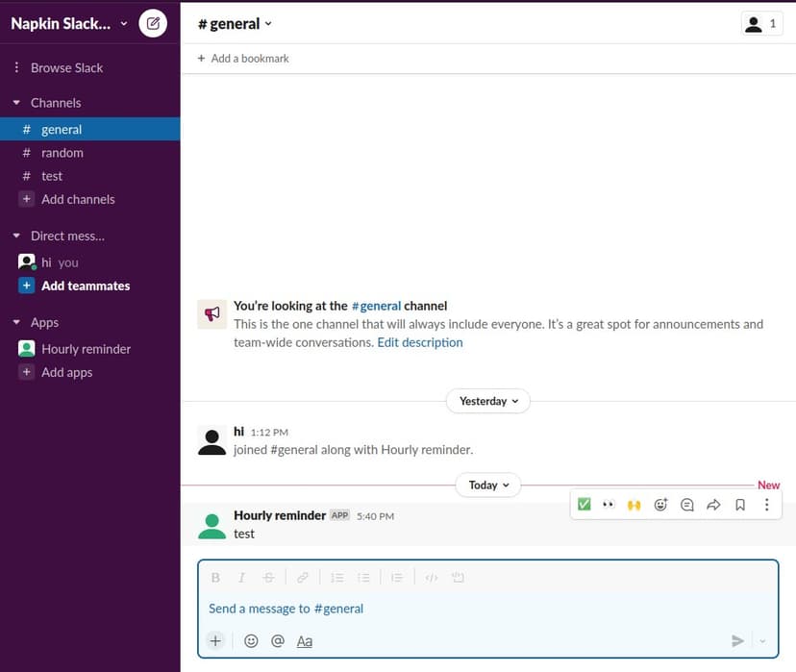Follow the #general link in channel intro
This screenshot has height=672, width=796.
pyautogui.click(x=376, y=306)
